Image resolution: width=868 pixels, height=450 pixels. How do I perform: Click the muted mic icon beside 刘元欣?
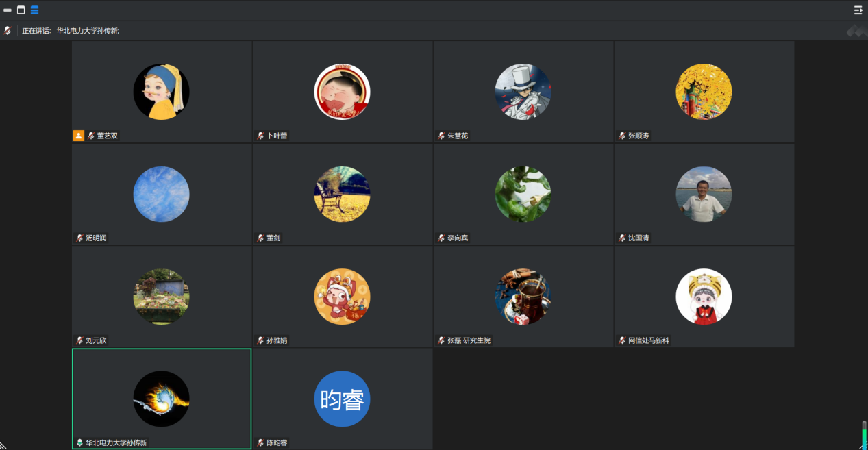tap(79, 340)
